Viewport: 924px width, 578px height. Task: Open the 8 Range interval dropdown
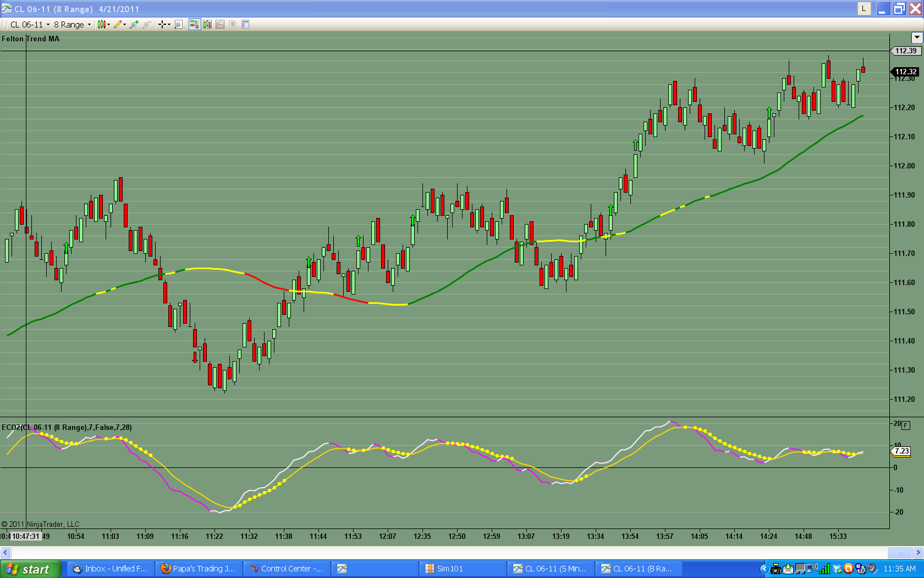click(x=72, y=24)
